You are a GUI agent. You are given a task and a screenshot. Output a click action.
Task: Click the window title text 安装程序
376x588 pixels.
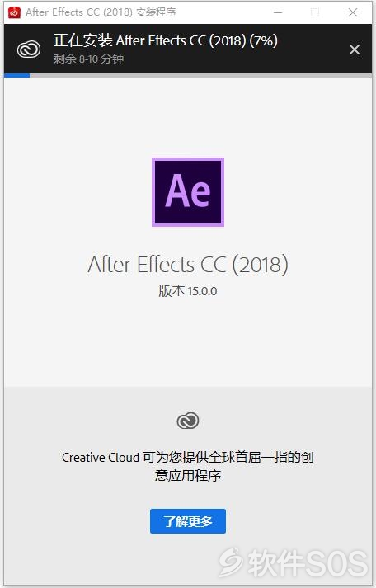156,12
